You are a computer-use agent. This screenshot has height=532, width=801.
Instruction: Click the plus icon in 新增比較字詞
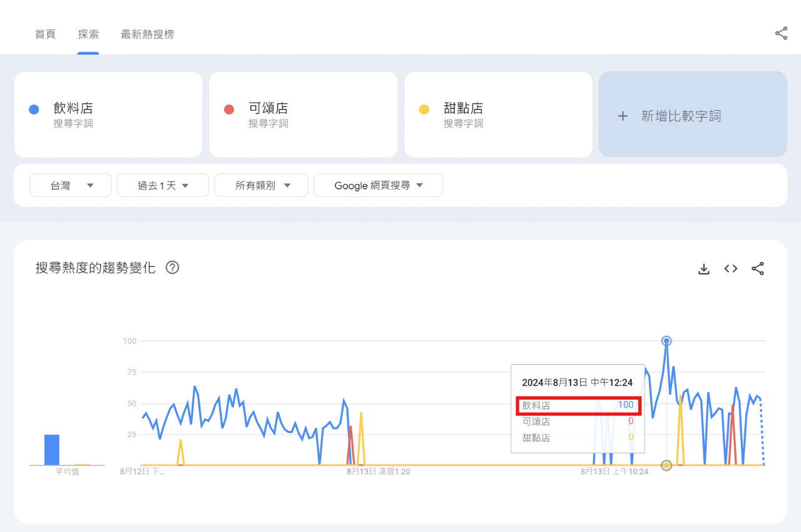coord(623,116)
